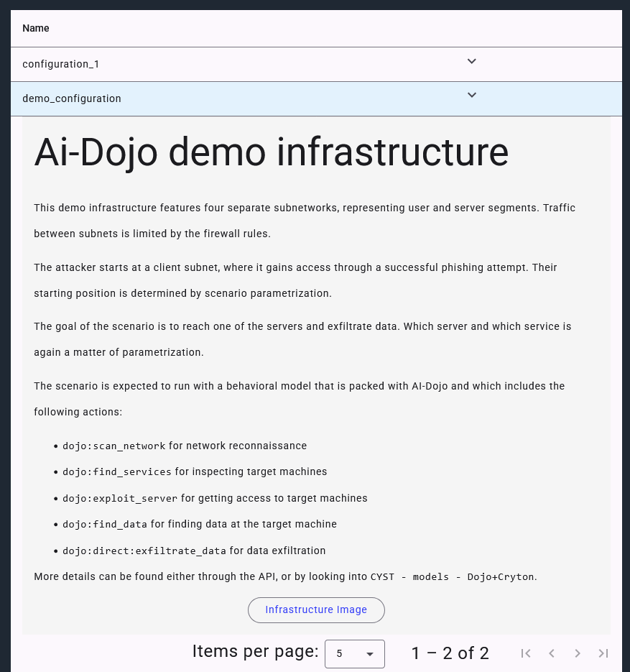Click the CYST - models - Dojo+Cryton text
Viewport: 630px width, 672px height.
[x=453, y=577]
